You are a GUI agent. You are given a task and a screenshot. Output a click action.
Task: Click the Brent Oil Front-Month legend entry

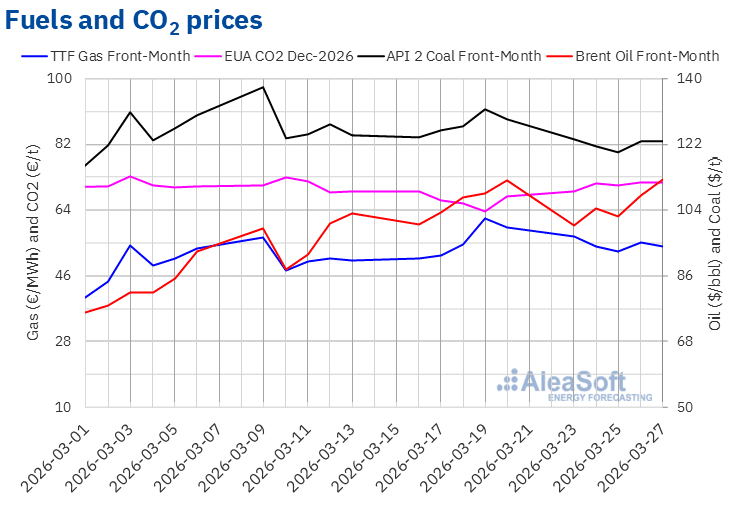tap(647, 56)
